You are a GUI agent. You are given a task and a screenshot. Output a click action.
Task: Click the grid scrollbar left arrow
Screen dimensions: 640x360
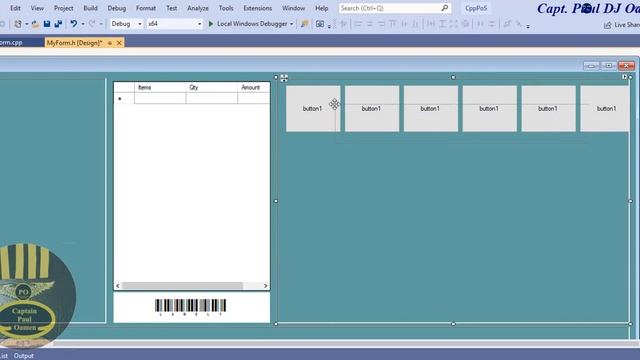point(118,286)
